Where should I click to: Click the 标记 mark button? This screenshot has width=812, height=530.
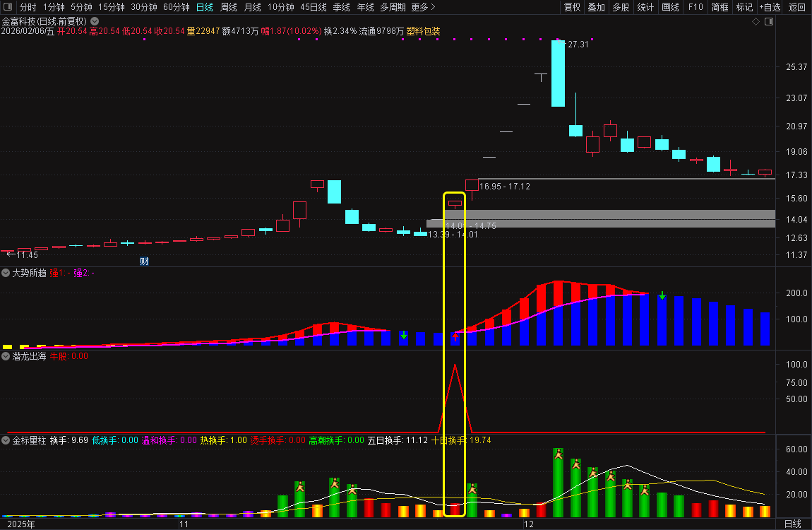click(744, 7)
